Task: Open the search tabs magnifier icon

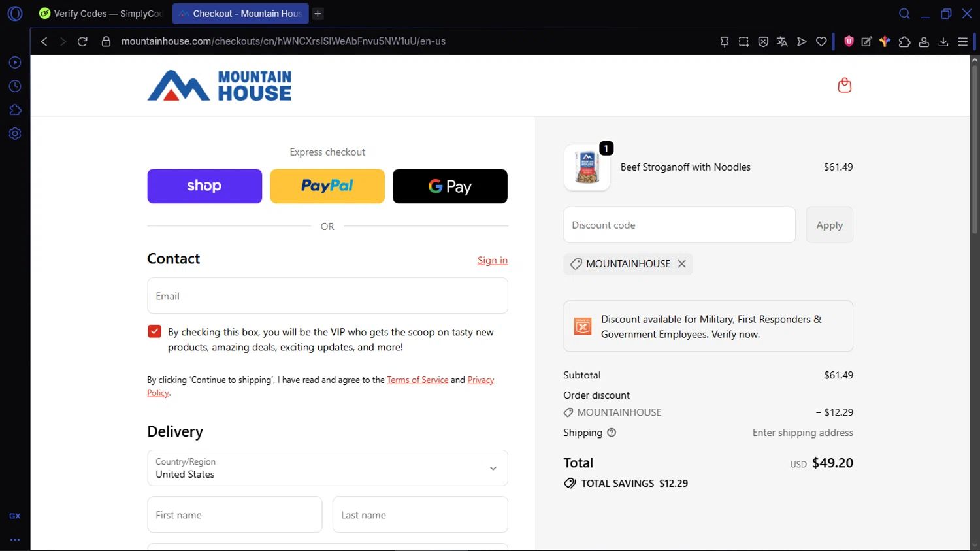Action: click(904, 14)
